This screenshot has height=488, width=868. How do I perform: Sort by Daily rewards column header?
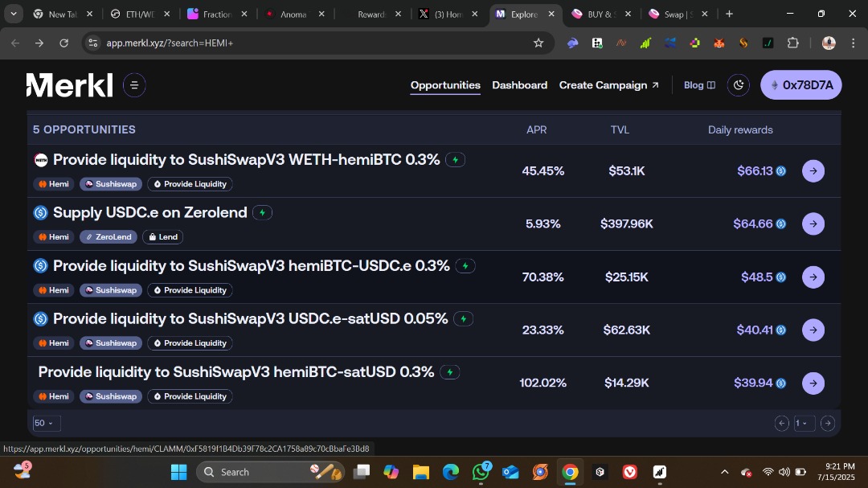(740, 129)
